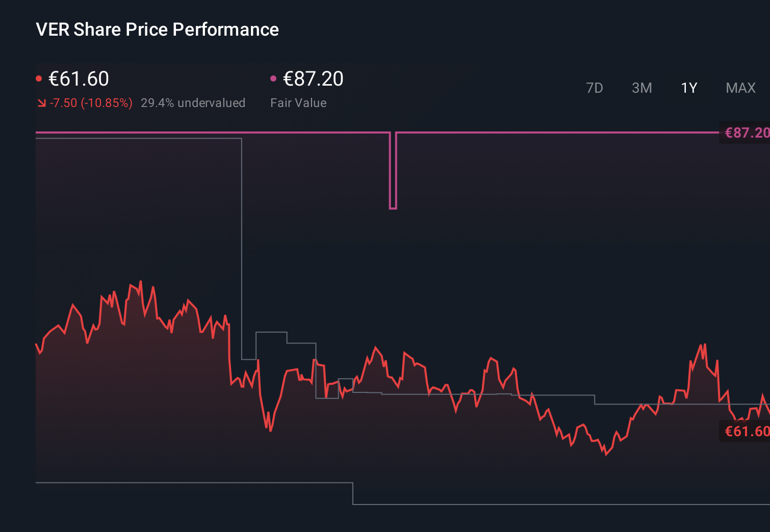Click the active 1Y time range
Screen dimensions: 770x532
pyautogui.click(x=688, y=88)
